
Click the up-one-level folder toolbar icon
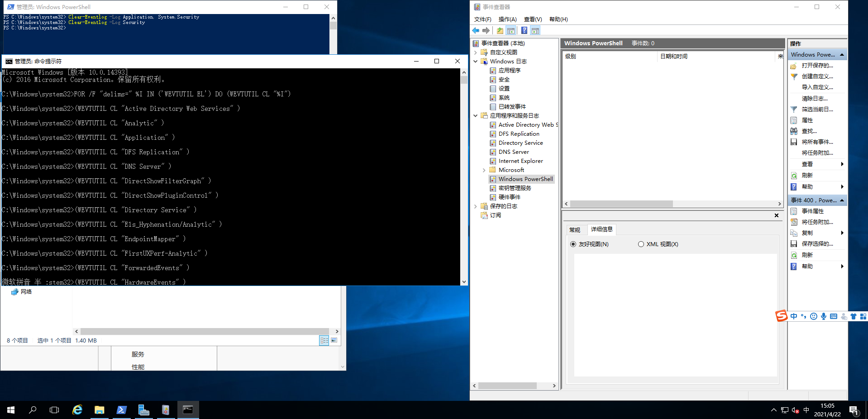coord(500,31)
